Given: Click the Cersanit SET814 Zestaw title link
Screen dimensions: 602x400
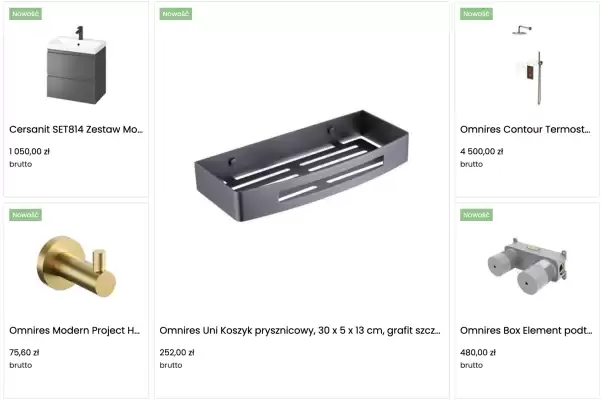Looking at the screenshot, I should [77, 130].
